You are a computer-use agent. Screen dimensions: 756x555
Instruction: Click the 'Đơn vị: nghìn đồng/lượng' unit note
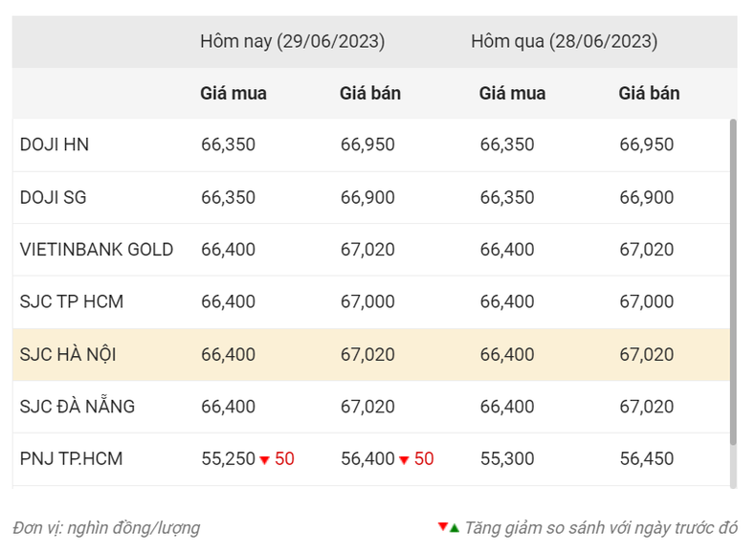tap(107, 527)
